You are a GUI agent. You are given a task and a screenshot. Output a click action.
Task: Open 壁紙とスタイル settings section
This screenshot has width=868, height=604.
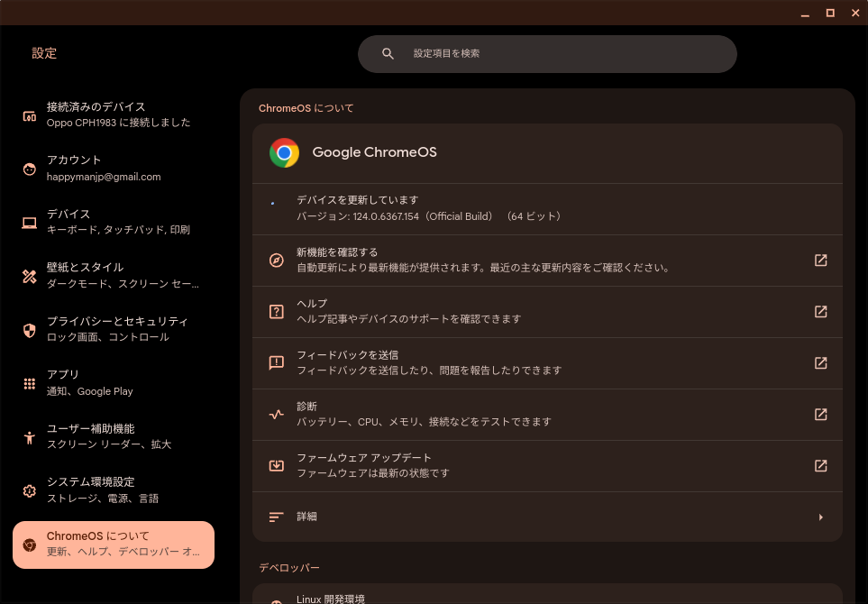coord(114,276)
